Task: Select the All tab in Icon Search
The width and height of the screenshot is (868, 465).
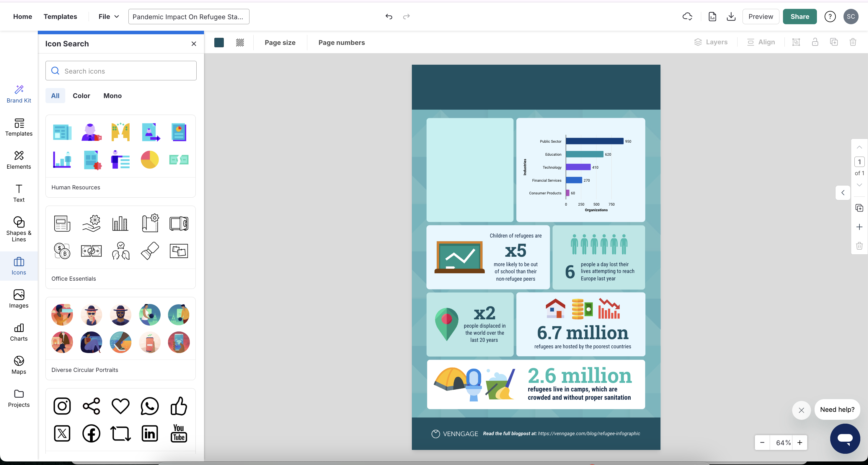Action: [55, 96]
